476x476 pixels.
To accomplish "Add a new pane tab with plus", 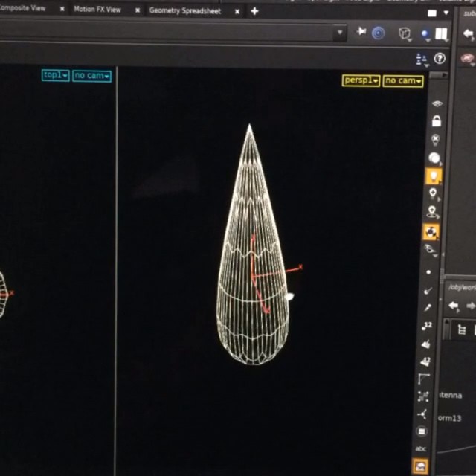I will pos(255,11).
